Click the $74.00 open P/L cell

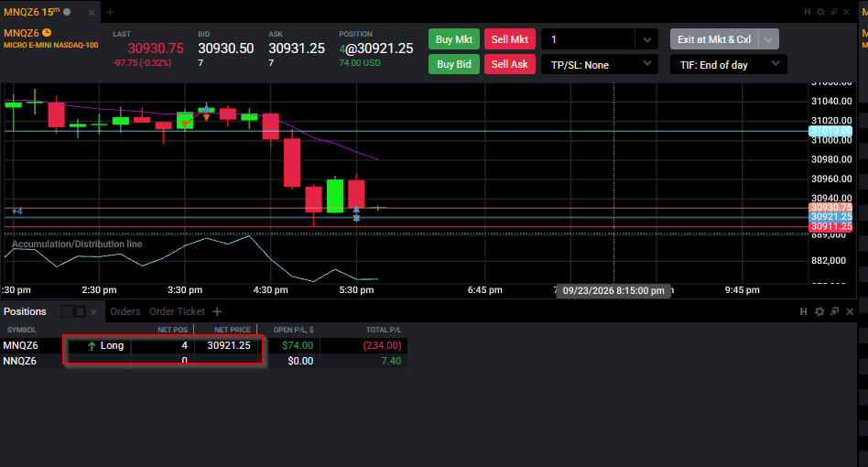[x=298, y=346]
